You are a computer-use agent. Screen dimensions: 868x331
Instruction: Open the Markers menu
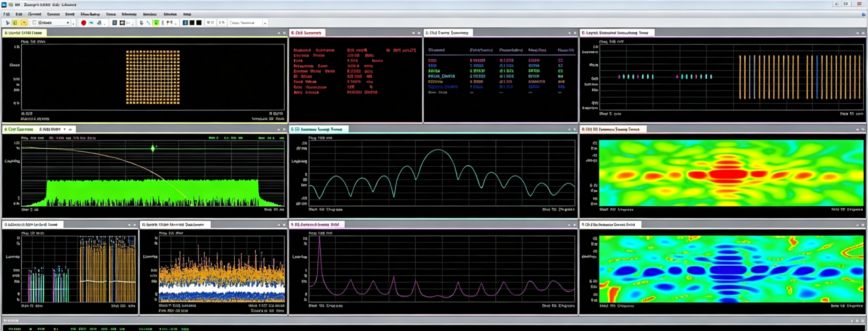[129, 14]
